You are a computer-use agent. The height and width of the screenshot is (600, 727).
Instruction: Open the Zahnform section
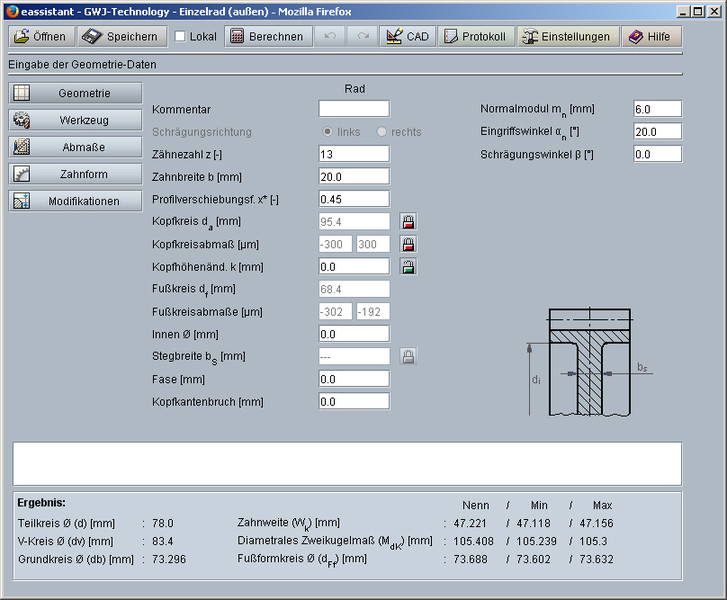pyautogui.click(x=76, y=174)
